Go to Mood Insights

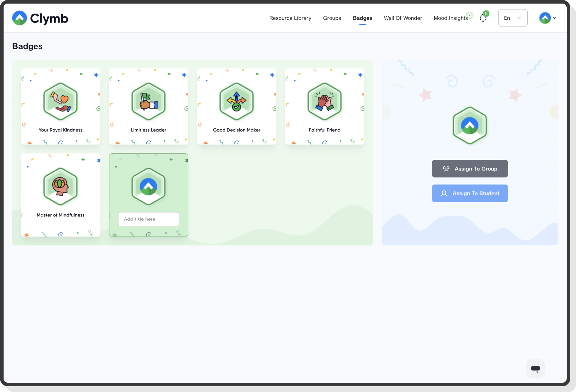click(450, 18)
